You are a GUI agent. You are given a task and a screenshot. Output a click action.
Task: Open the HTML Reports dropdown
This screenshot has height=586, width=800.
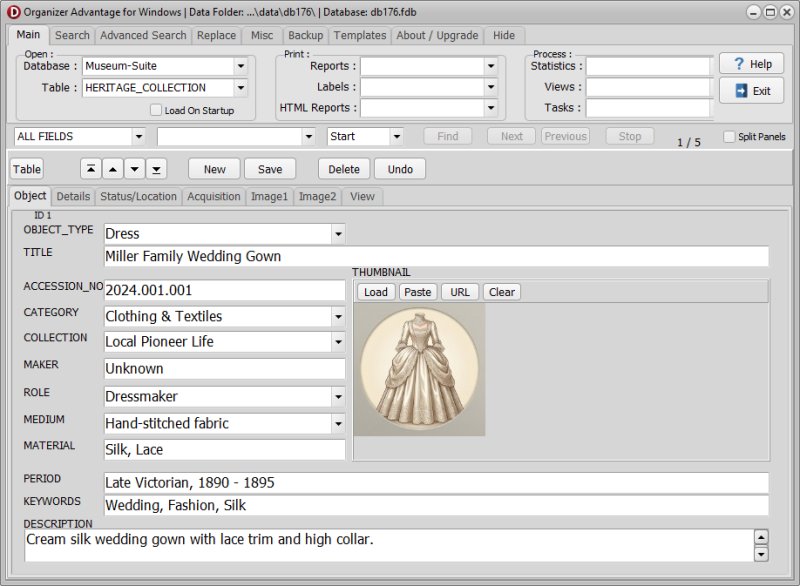491,108
